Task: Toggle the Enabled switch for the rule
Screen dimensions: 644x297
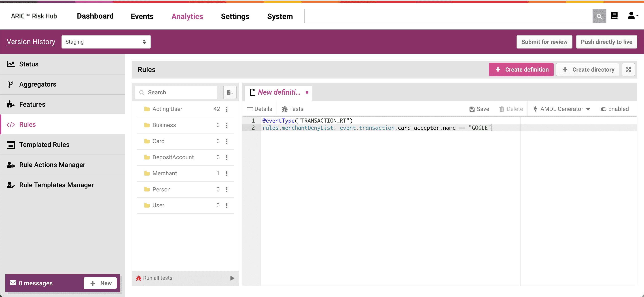Action: [614, 109]
